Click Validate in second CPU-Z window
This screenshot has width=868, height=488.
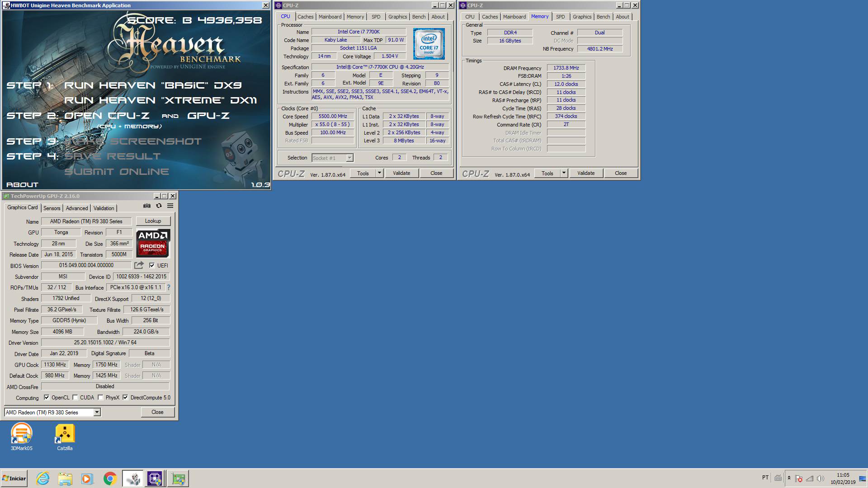click(x=586, y=173)
